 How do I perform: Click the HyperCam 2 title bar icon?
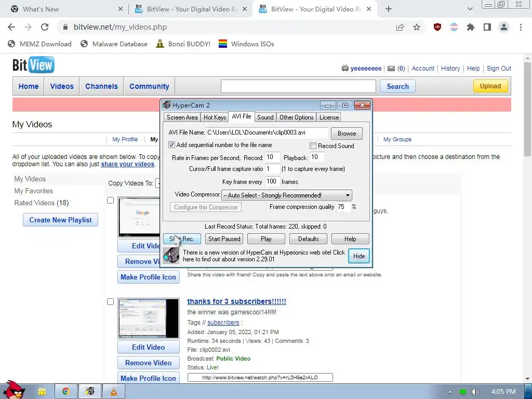(166, 105)
